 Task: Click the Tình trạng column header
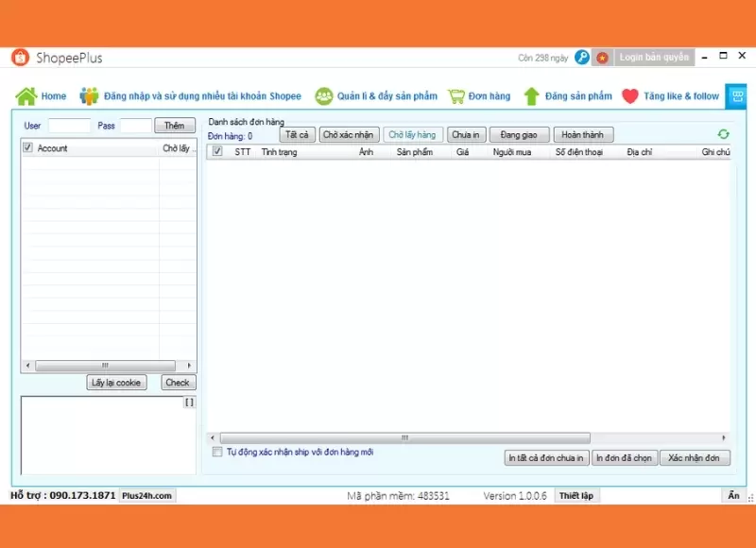(279, 152)
